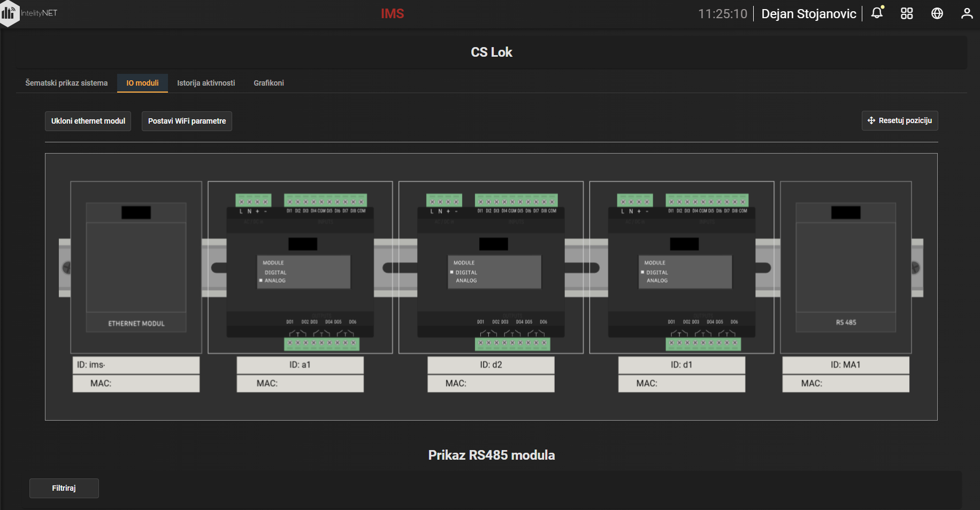The height and width of the screenshot is (510, 980).
Task: Open the Istorija aktivnosti tab
Action: click(206, 83)
